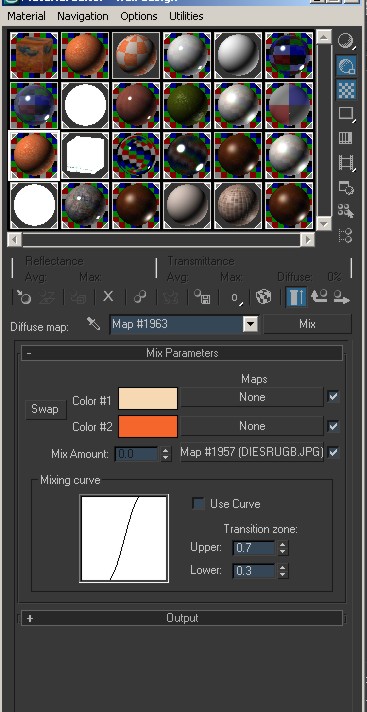Image resolution: width=367 pixels, height=712 pixels.
Task: Open the Utilities menu
Action: click(x=186, y=16)
